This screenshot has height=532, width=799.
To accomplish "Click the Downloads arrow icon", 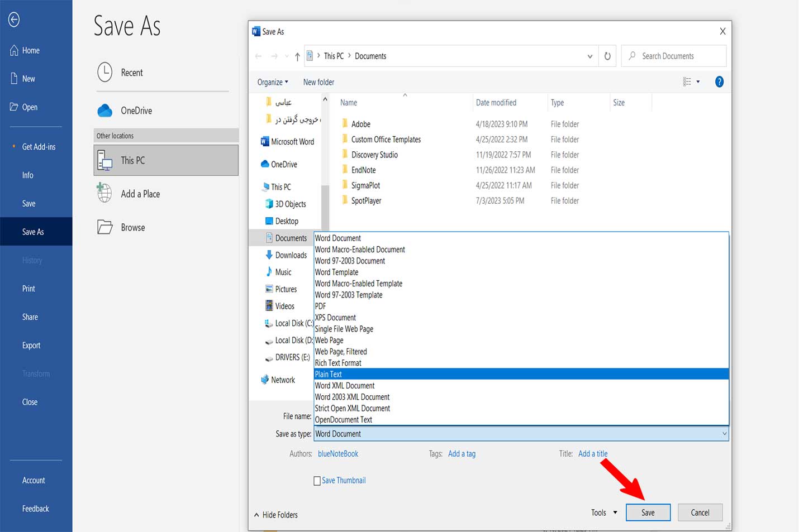I will (269, 255).
